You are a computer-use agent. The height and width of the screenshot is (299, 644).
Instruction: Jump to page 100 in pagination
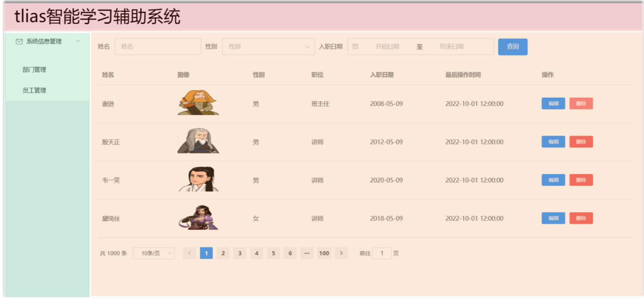click(x=324, y=253)
